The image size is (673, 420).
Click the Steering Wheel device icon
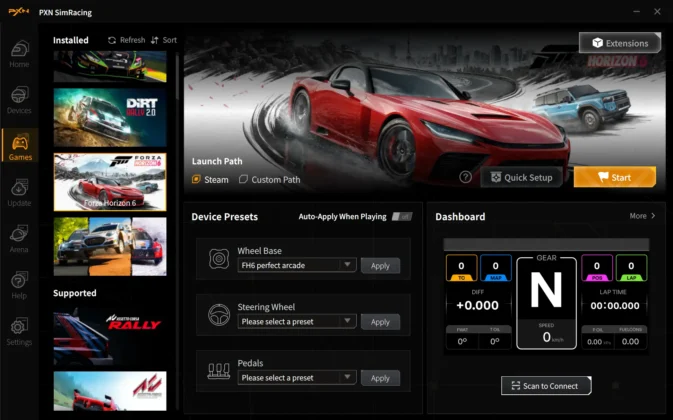(219, 315)
